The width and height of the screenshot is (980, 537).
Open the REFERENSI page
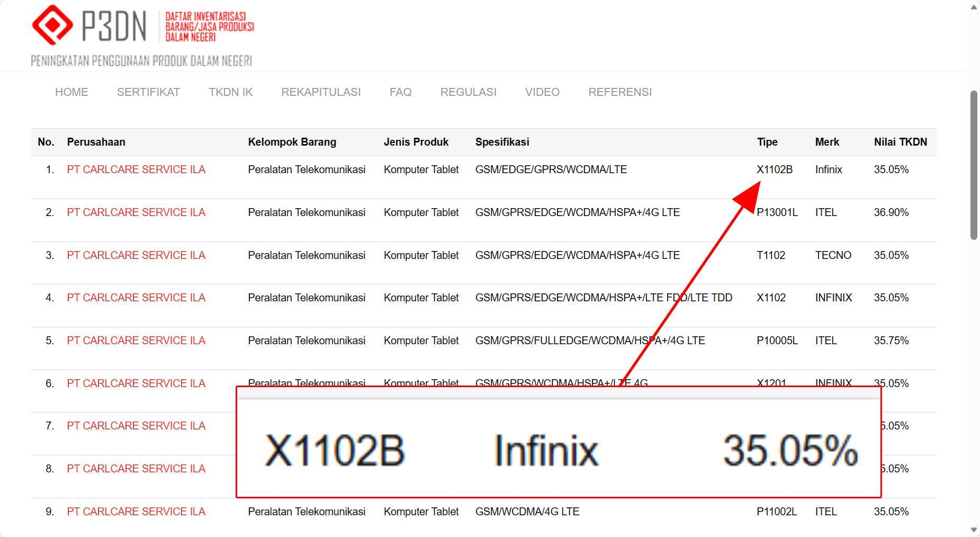(x=619, y=92)
